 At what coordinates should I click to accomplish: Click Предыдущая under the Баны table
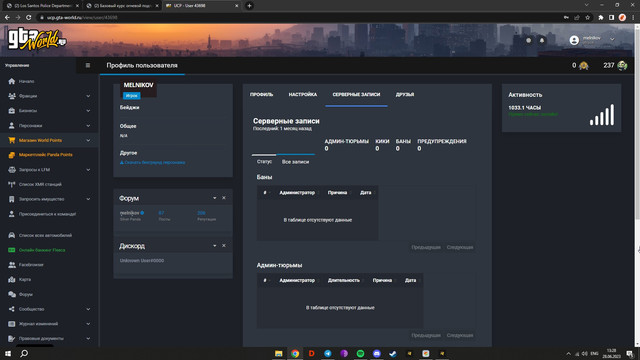[x=426, y=247]
